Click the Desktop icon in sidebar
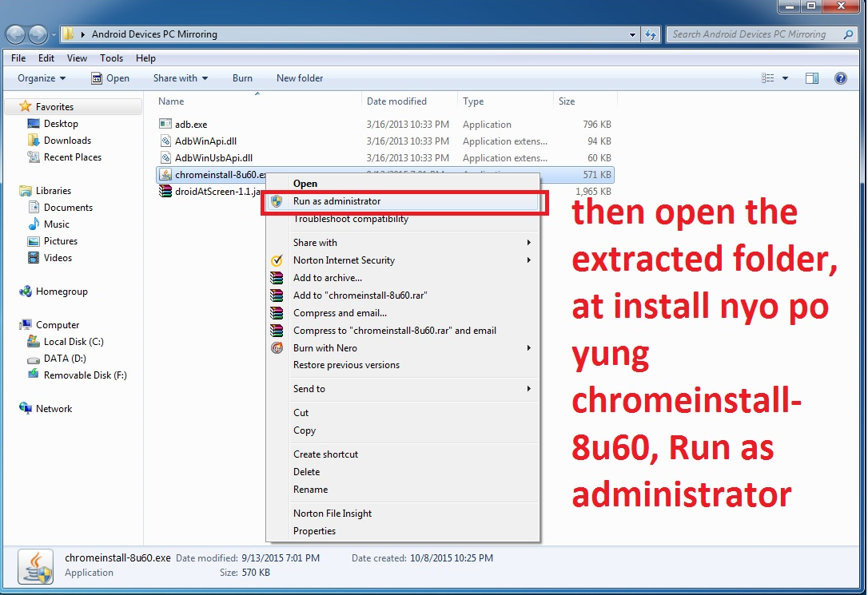The height and width of the screenshot is (595, 868). click(34, 123)
